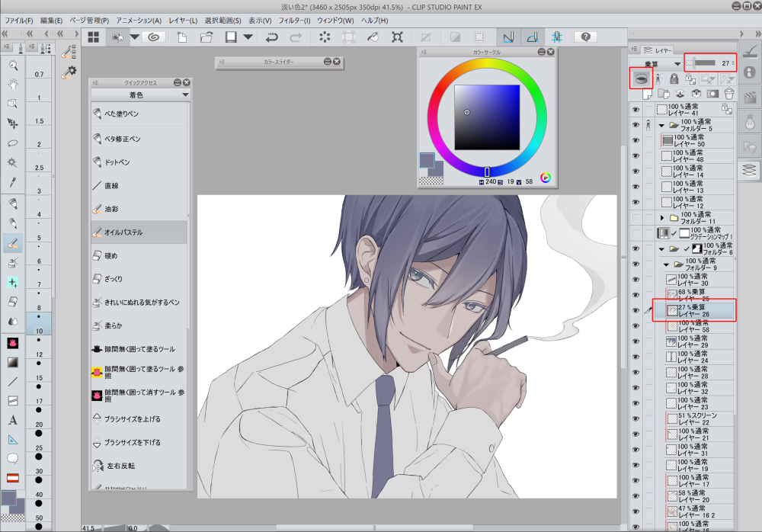The image size is (762, 532).
Task: Click the Lock Layer padlock icon
Action: pyautogui.click(x=674, y=78)
